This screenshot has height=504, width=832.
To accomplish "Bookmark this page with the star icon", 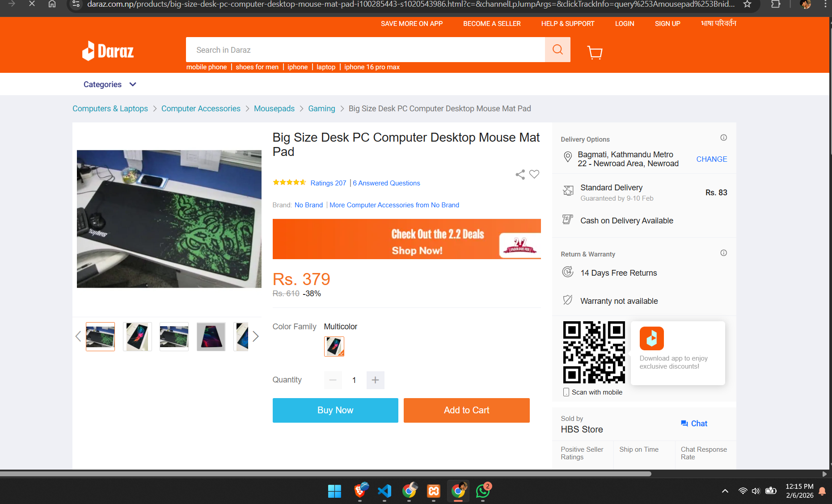I will (747, 4).
